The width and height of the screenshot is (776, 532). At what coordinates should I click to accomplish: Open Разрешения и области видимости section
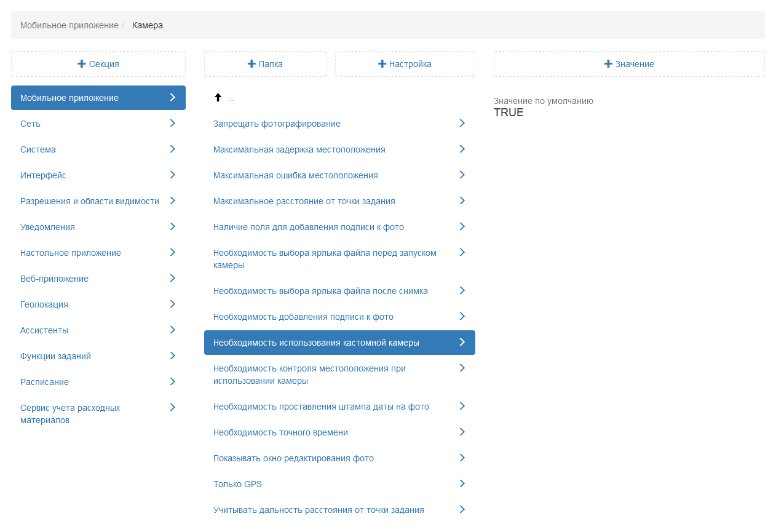pyautogui.click(x=98, y=201)
